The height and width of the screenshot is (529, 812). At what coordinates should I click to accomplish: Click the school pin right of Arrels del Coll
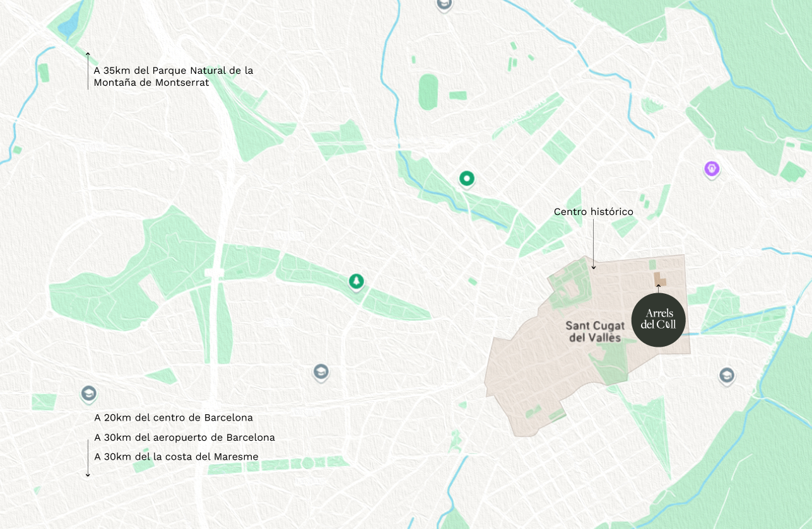726,376
